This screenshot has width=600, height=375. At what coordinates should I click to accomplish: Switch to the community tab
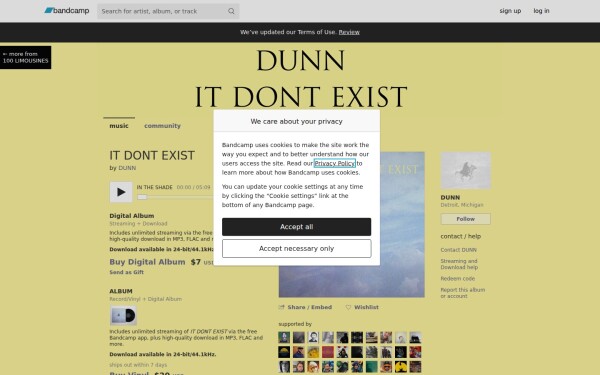pos(162,126)
